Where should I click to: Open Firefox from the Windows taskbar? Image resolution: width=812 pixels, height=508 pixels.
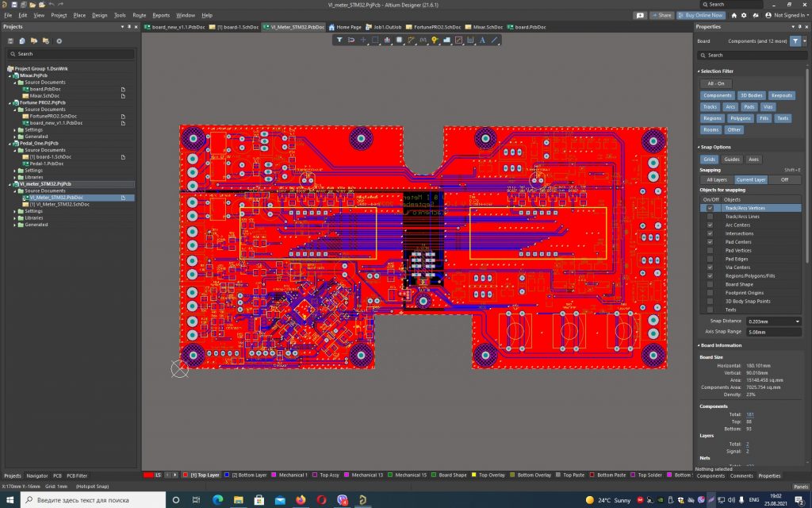tap(300, 500)
